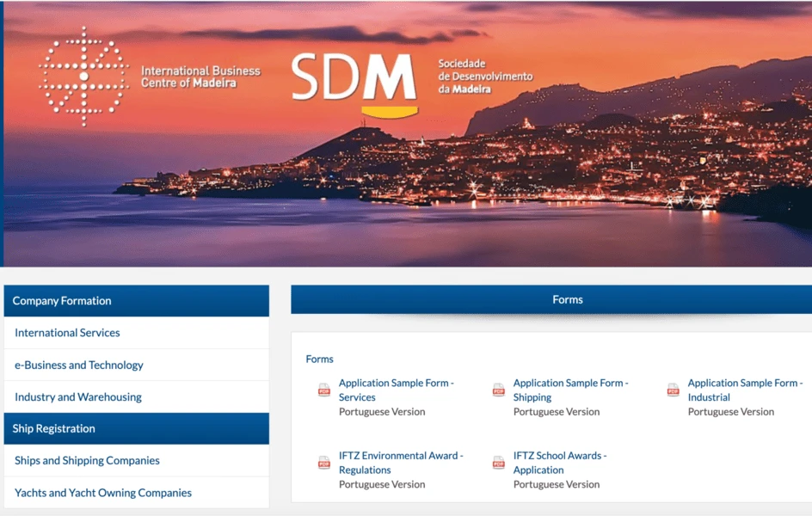812x516 pixels.
Task: Select the Ship Registration menu header
Action: coord(136,428)
